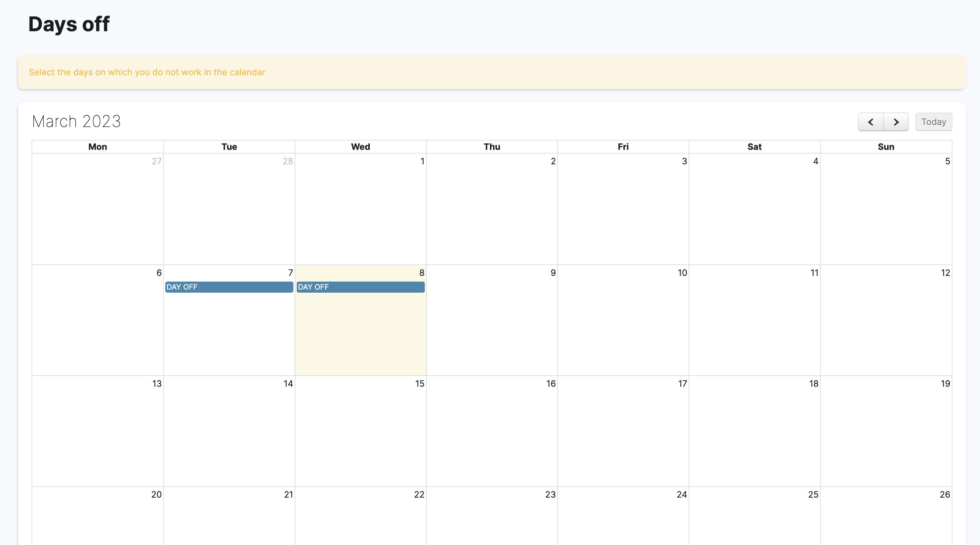Toggle the DAY OFF event on March 8
980x545 pixels.
(x=360, y=287)
